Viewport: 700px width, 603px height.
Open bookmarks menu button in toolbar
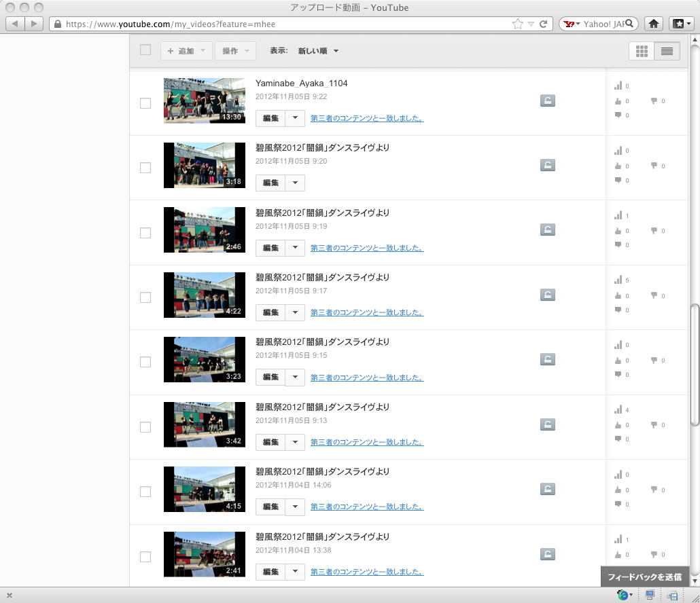681,24
